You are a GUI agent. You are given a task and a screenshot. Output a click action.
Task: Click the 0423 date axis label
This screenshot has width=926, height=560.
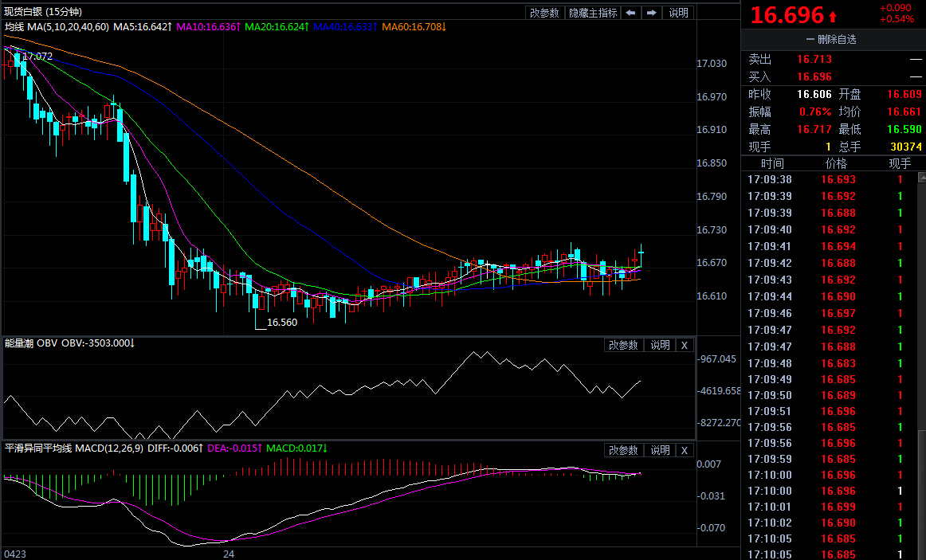(15, 554)
